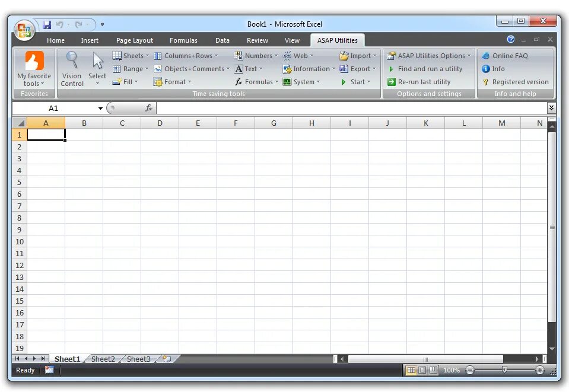Go to first sheet navigation arrow
Image resolution: width=569 pixels, height=392 pixels.
[x=17, y=359]
